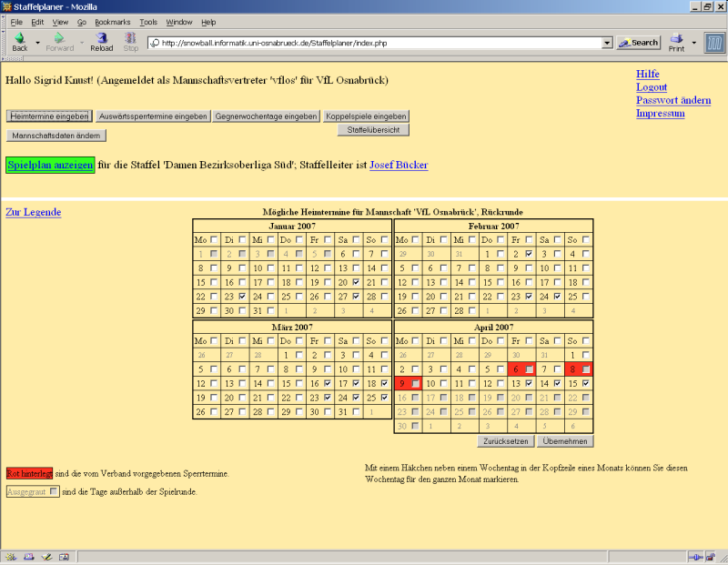Click the Staffelplaner title bar icon
The height and width of the screenshot is (565, 728).
point(6,6)
